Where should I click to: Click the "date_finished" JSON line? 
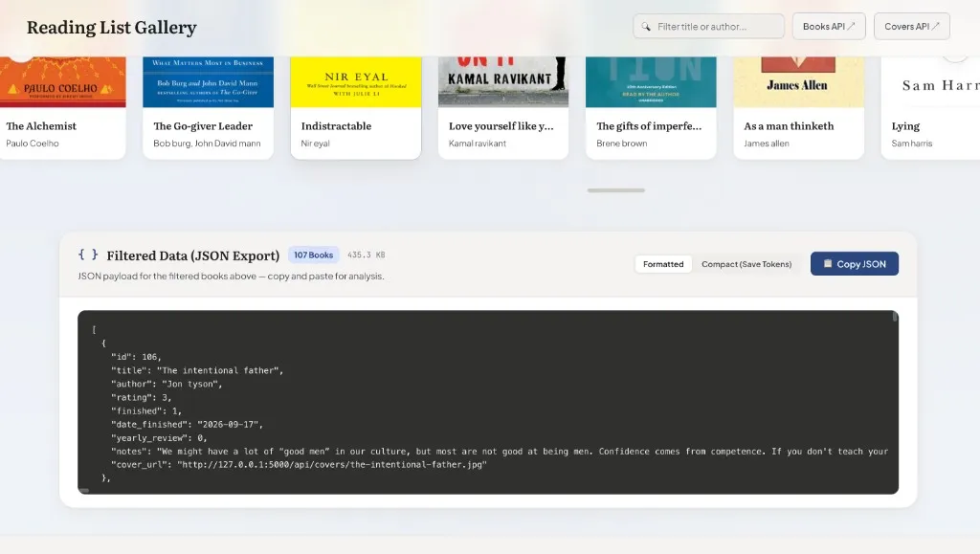click(187, 424)
